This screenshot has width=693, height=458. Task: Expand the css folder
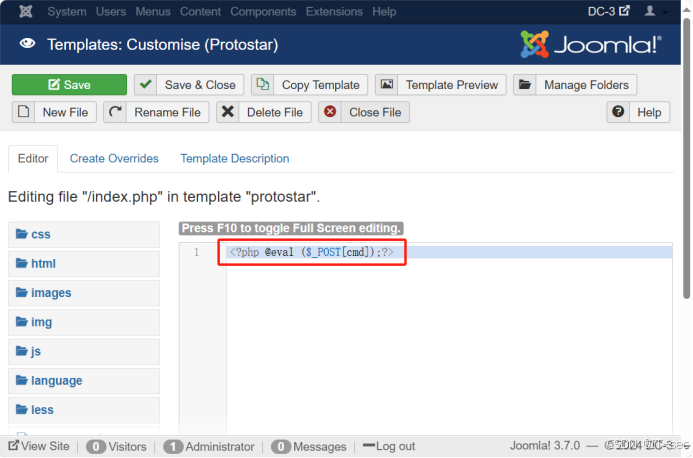point(84,234)
